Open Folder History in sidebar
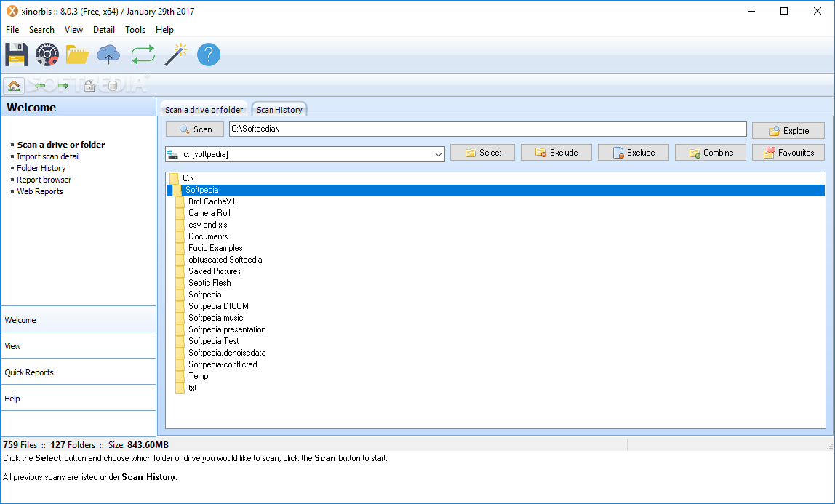835x504 pixels. coord(41,168)
